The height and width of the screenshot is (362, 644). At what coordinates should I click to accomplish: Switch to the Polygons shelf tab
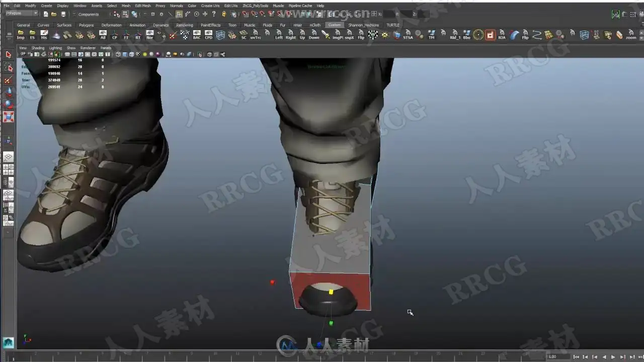[x=86, y=25]
